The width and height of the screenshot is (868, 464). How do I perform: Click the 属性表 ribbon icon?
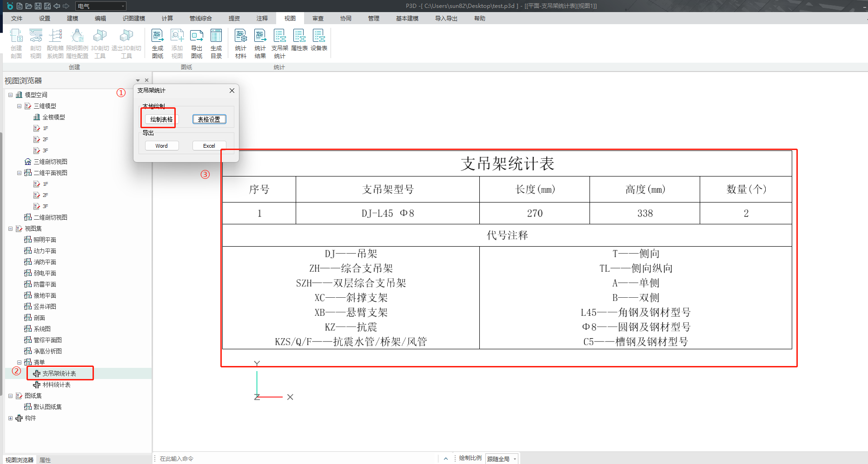click(x=299, y=40)
